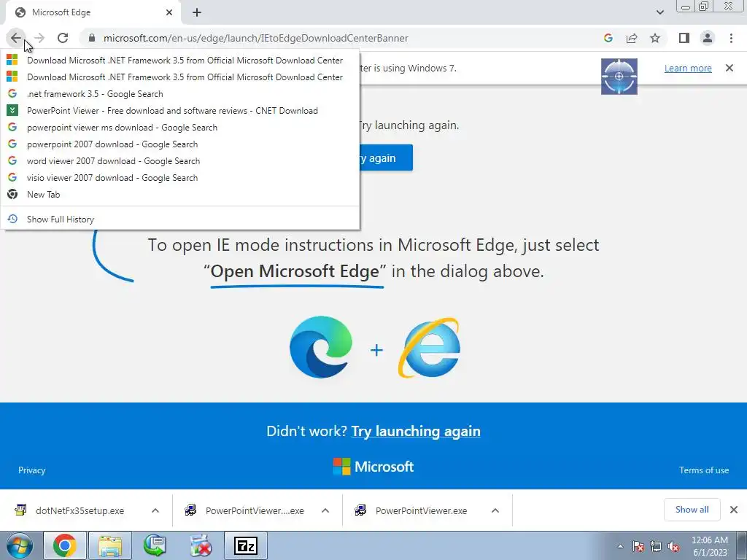Go back using the browser back arrow
The height and width of the screenshot is (560, 747).
click(16, 38)
